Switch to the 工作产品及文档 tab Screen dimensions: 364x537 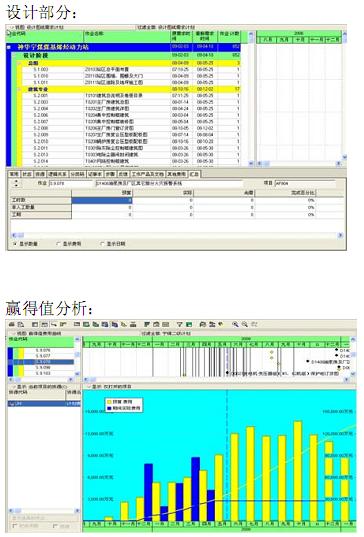click(148, 174)
